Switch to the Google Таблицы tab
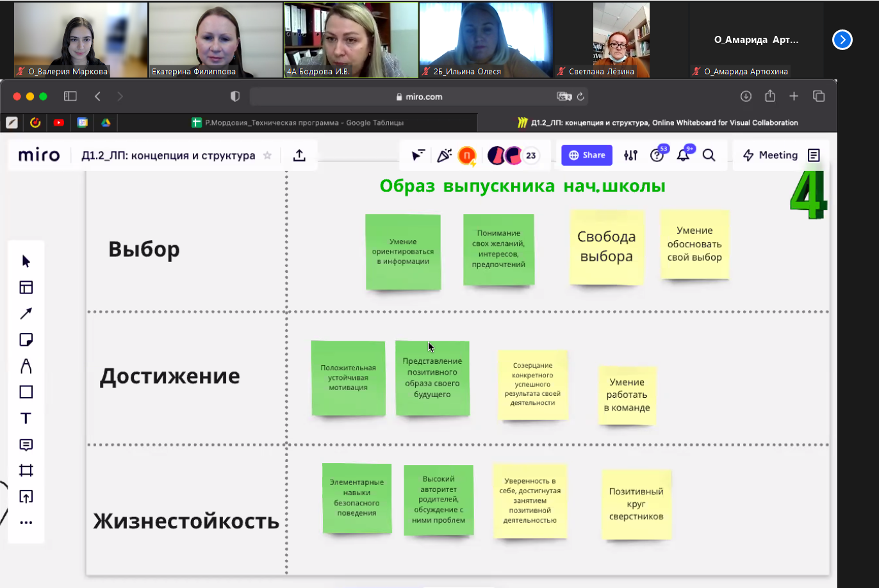The image size is (879, 588). pos(298,122)
